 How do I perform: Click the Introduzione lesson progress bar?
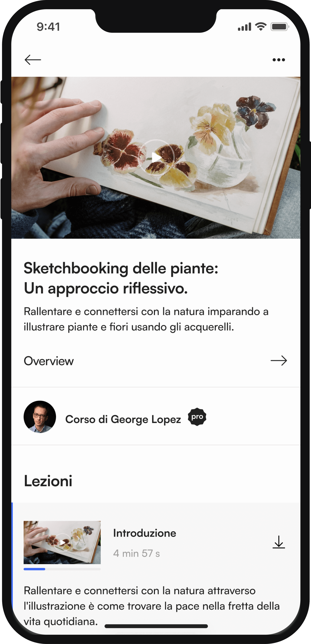click(x=62, y=569)
